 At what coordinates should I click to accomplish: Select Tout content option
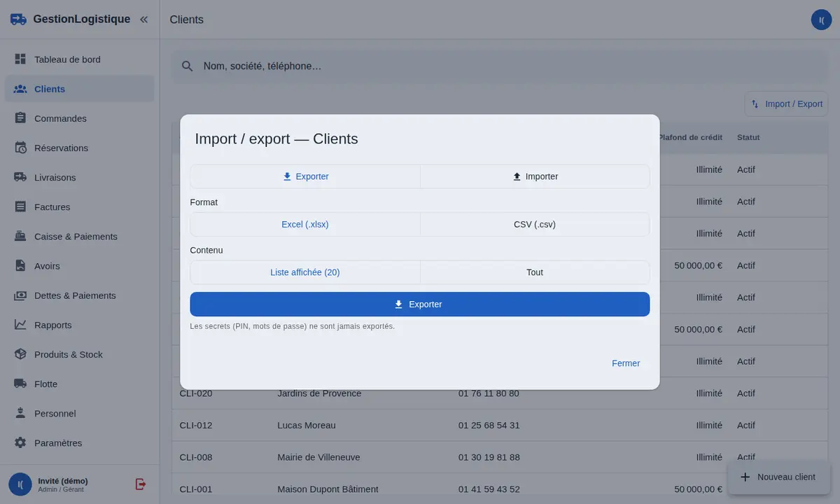[535, 272]
